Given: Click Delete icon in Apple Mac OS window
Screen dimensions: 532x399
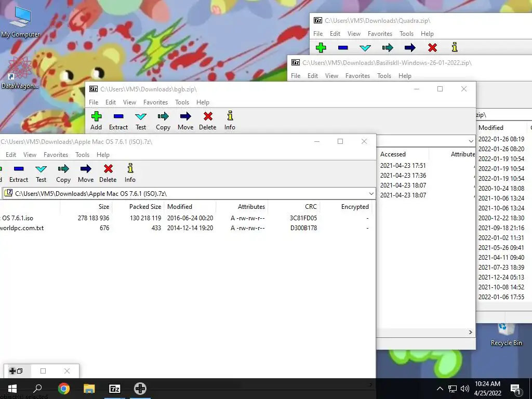Looking at the screenshot, I should (x=108, y=169).
